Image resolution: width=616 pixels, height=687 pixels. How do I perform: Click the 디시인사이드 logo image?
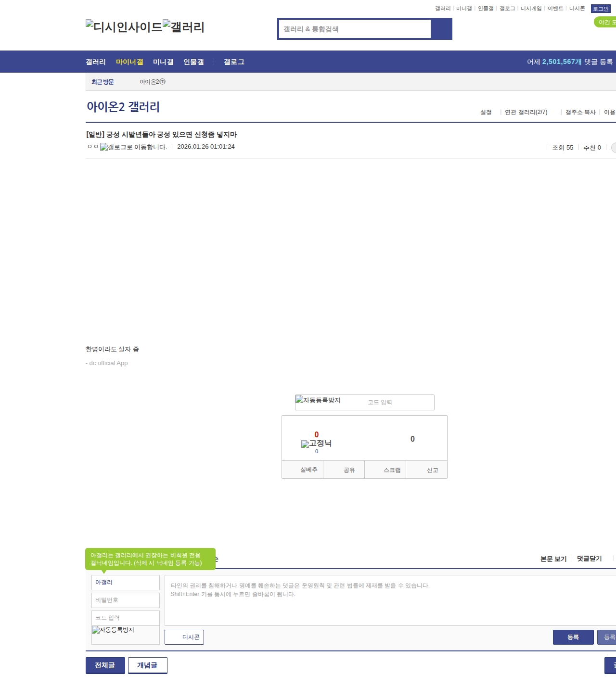click(124, 27)
